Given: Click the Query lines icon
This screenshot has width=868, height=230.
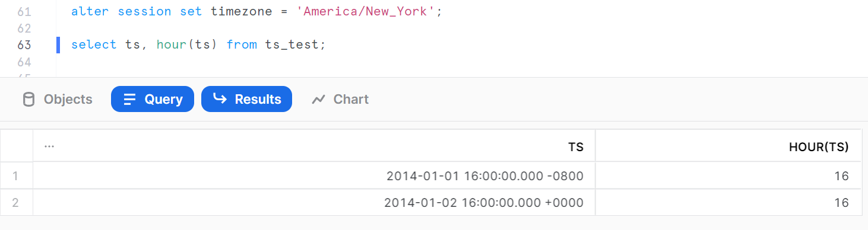Looking at the screenshot, I should 129,100.
